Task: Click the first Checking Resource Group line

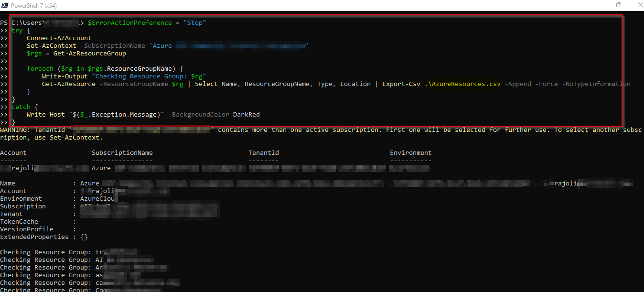Action: (x=68, y=252)
